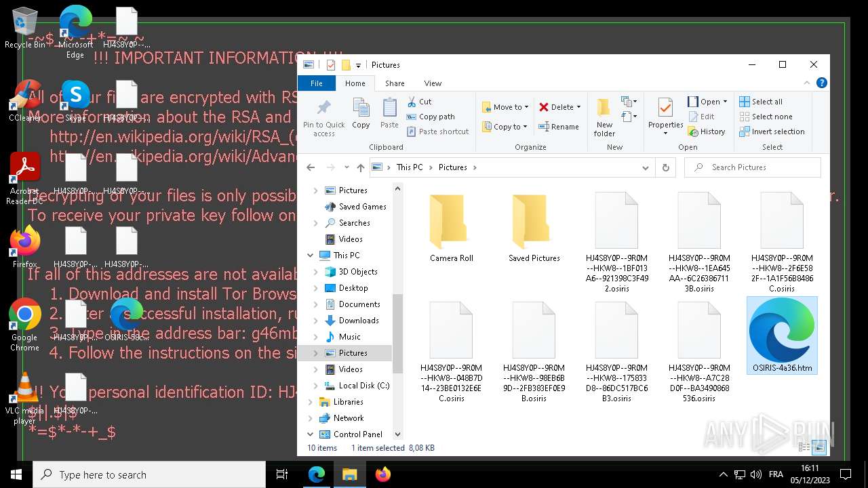Expand address bar history dropdown
This screenshot has width=868, height=488.
646,167
